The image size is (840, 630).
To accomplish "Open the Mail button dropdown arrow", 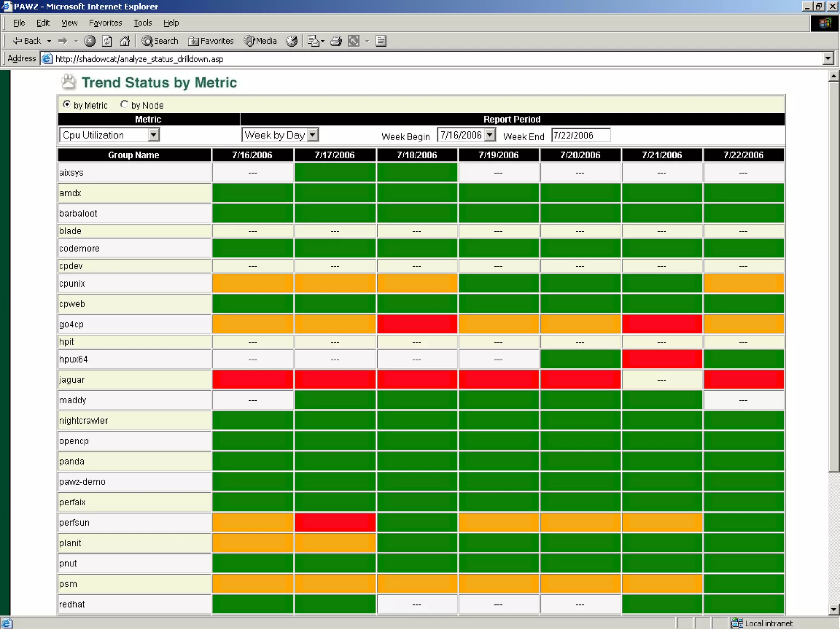I will click(x=323, y=41).
